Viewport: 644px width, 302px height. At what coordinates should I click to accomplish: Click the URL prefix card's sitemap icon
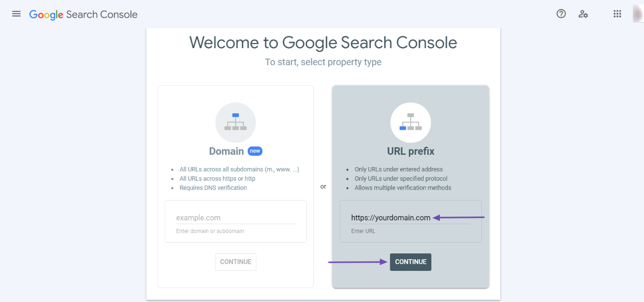(x=410, y=122)
